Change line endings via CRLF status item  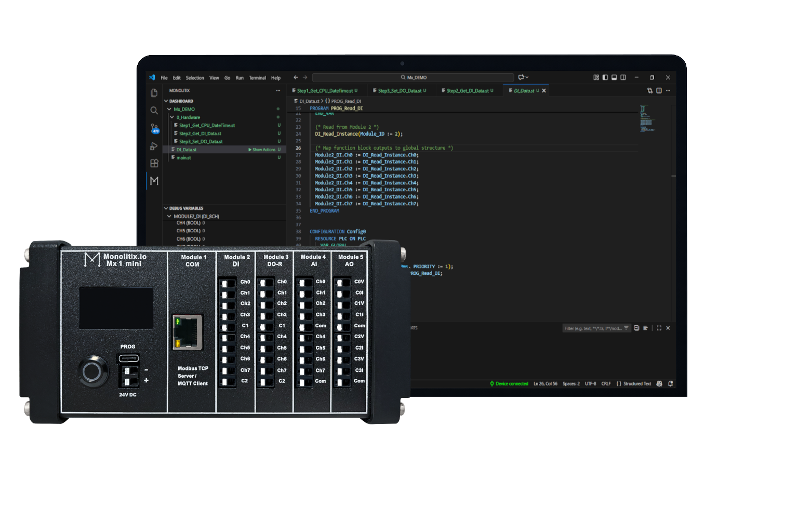coord(606,384)
